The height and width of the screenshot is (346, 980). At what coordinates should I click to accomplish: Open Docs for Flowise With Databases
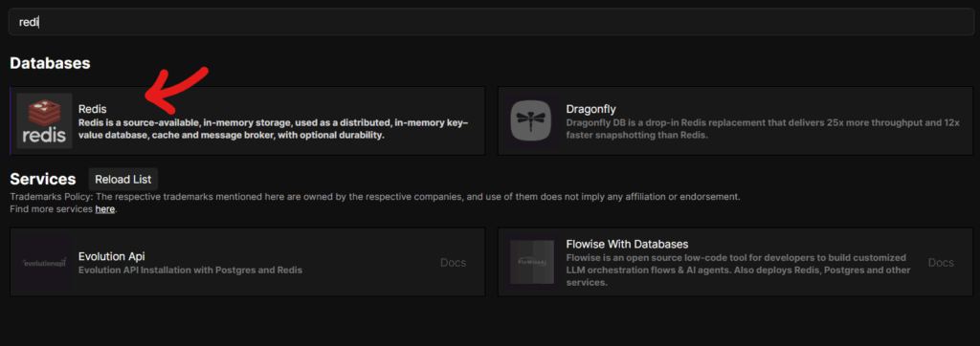(941, 262)
